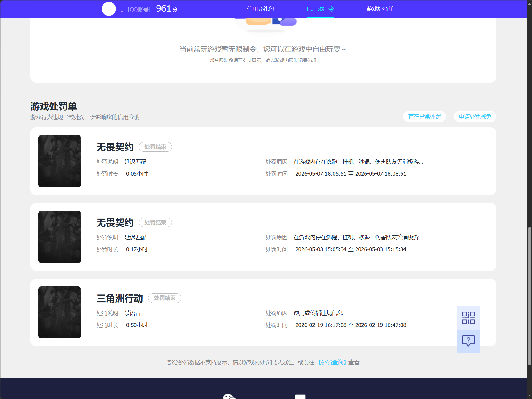
Task: Open thumbnail of 0.05小时 无畏契约 penalty
Action: (60, 161)
